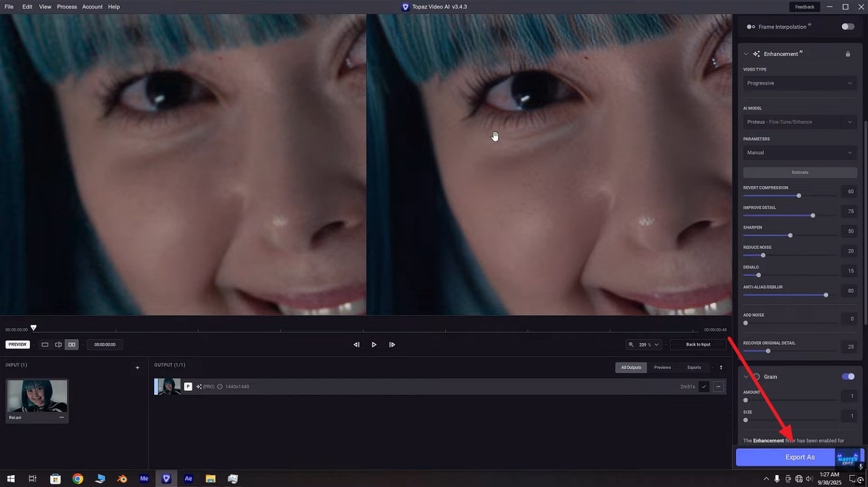
Task: Launch Blender from the taskbar
Action: [122, 478]
